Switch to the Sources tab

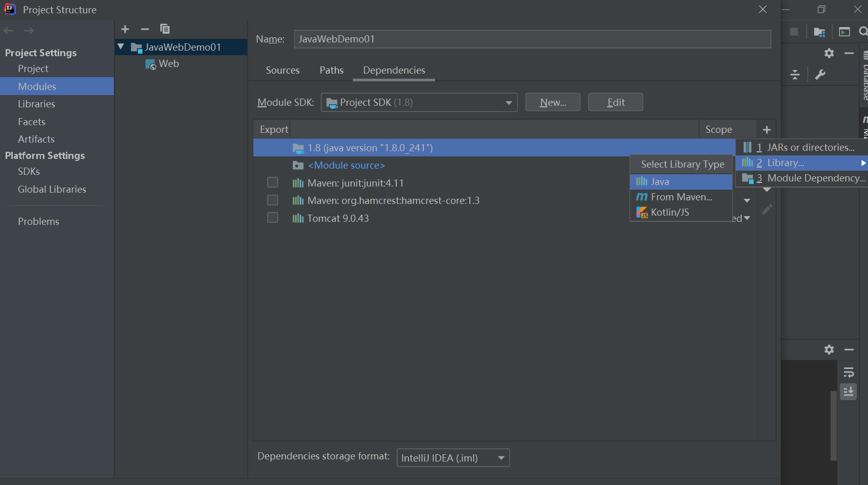[x=282, y=71]
